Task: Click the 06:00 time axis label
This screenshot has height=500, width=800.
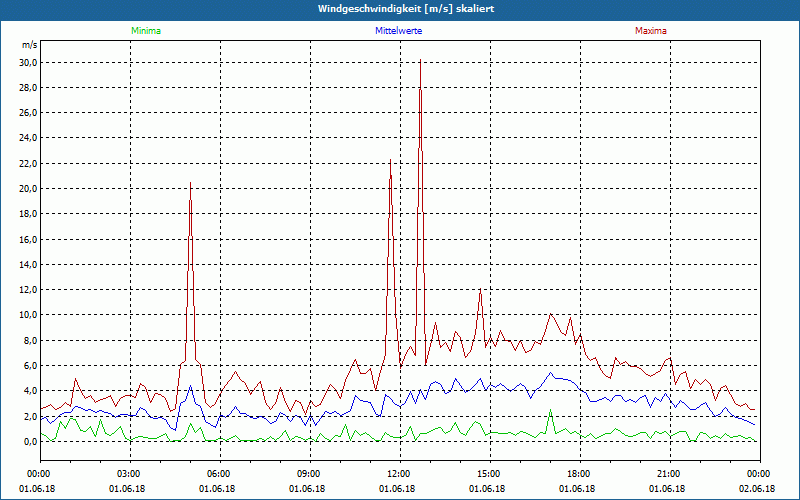Action: point(220,474)
